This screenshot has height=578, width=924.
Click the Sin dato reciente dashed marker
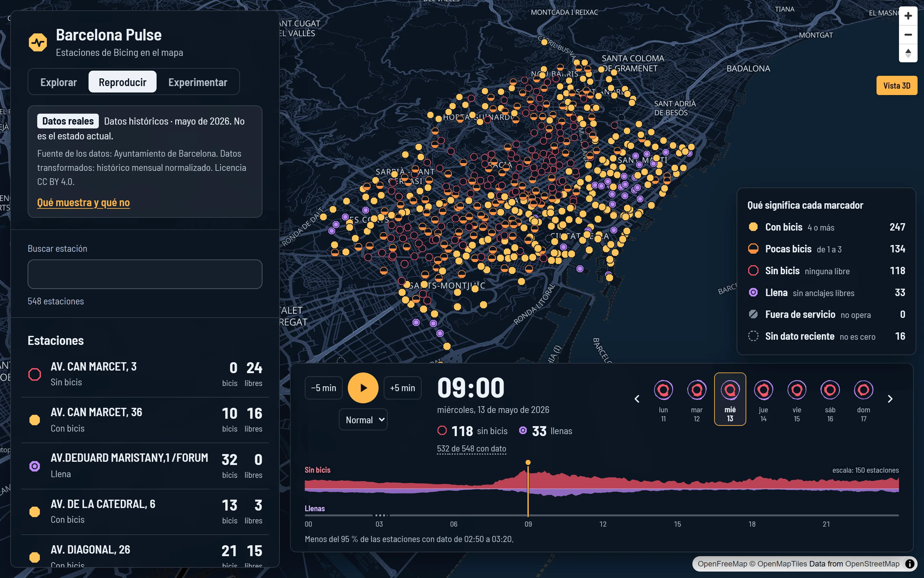point(753,336)
